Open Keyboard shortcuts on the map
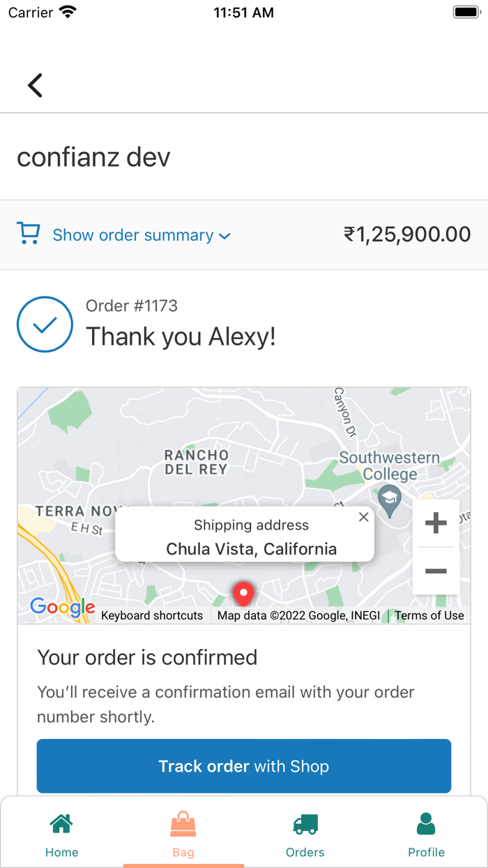This screenshot has height=868, width=488. point(151,615)
